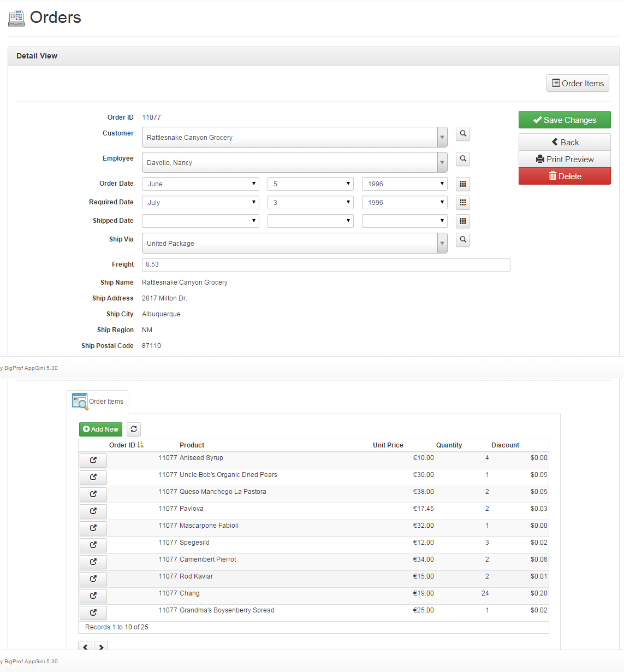This screenshot has height=672, width=624.
Task: Open the Customer lookup search
Action: tap(462, 134)
